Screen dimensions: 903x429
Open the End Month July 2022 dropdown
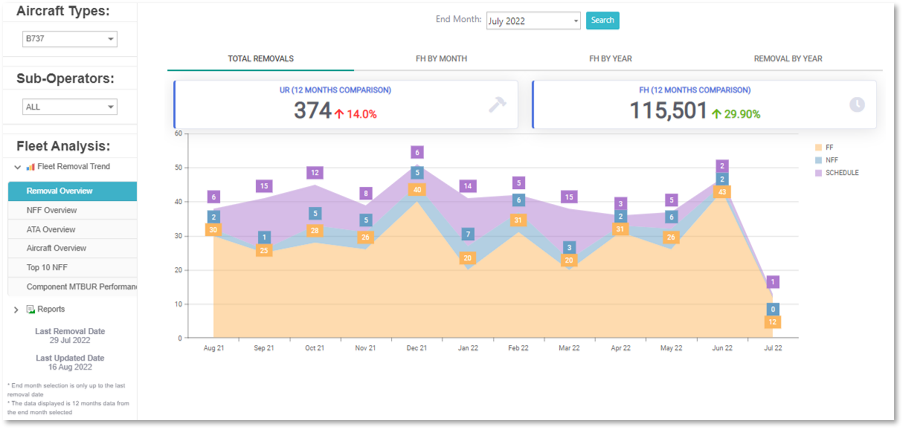532,20
